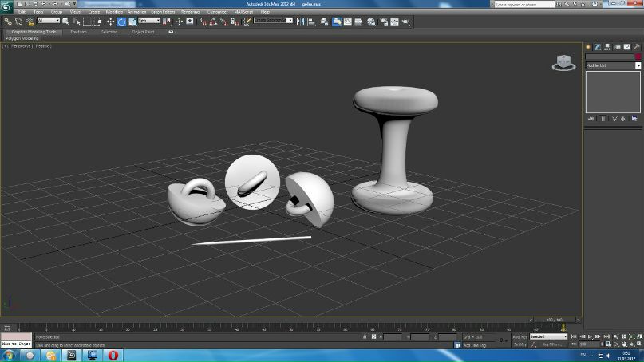Viewport: 644px width, 362px height.
Task: Activate the Select and Rotate tool
Action: (121, 22)
